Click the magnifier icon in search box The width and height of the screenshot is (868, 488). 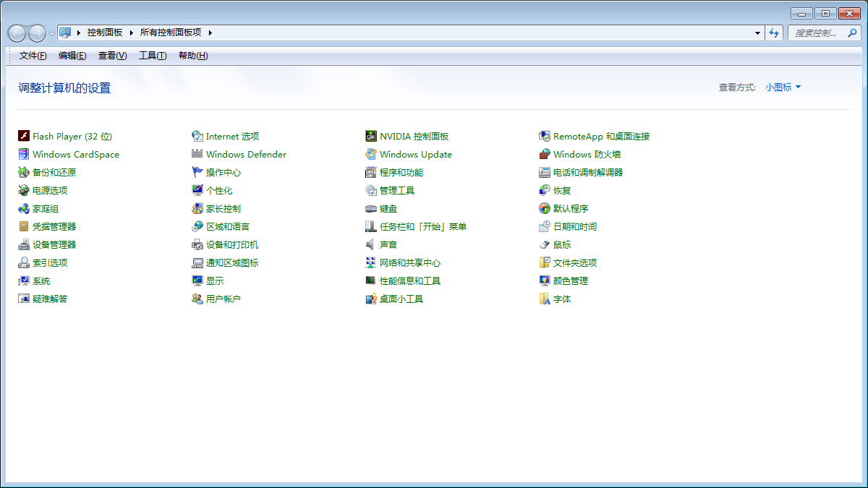851,33
